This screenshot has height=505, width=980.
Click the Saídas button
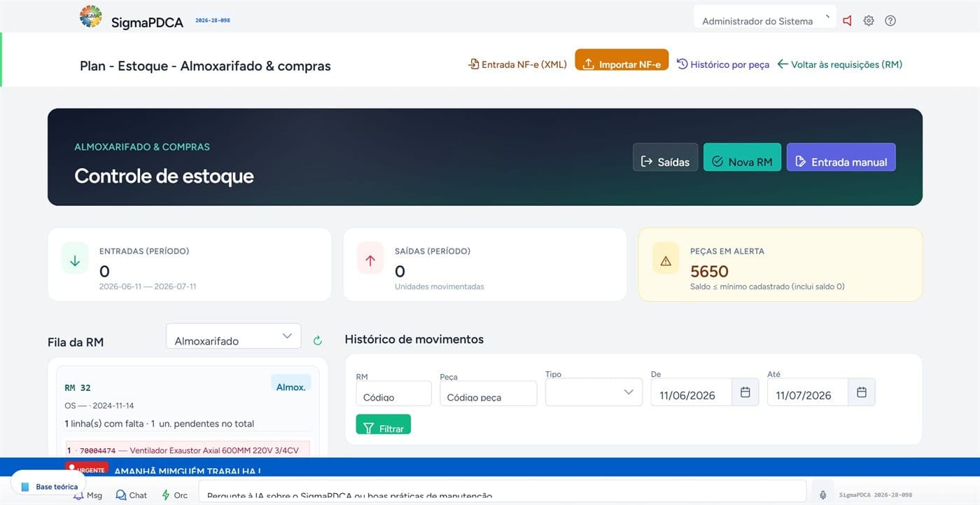coord(666,158)
